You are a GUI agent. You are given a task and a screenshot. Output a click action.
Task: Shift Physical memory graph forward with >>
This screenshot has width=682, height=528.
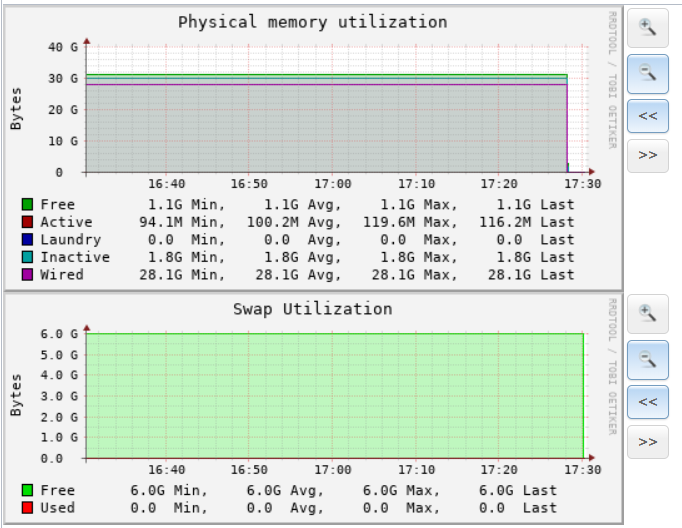pos(647,155)
